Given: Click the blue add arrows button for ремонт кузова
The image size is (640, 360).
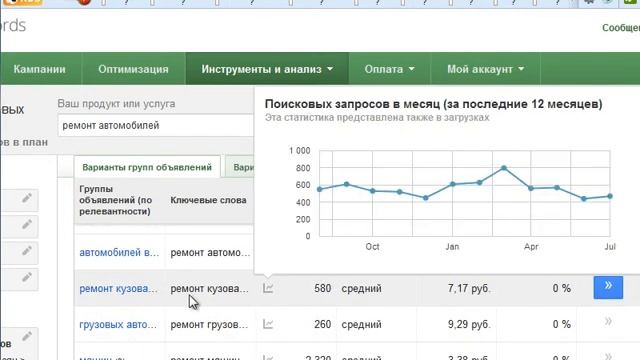Looking at the screenshot, I should coord(608,287).
